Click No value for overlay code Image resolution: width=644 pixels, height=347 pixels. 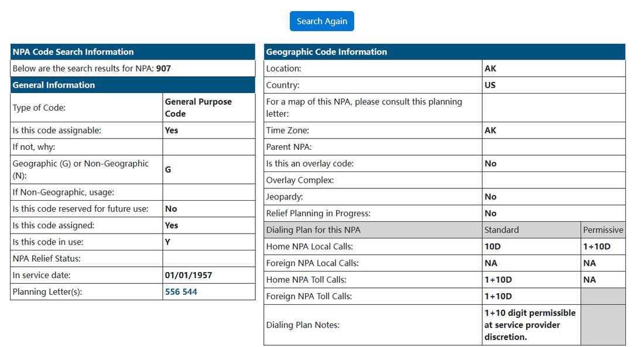(x=491, y=163)
